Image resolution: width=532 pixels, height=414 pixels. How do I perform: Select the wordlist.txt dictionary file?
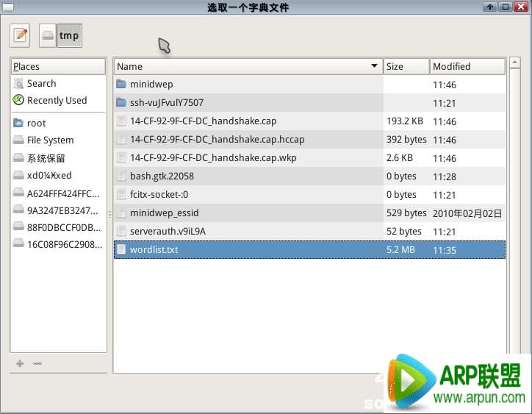click(x=309, y=249)
